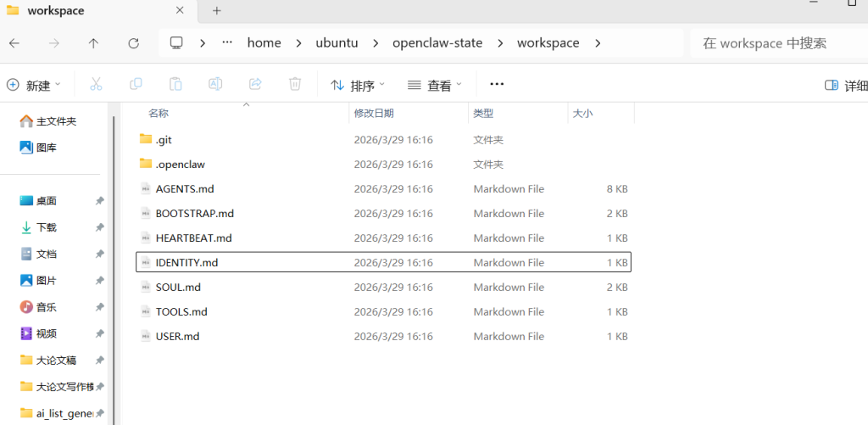Open the 查看 (View) dropdown

(435, 86)
